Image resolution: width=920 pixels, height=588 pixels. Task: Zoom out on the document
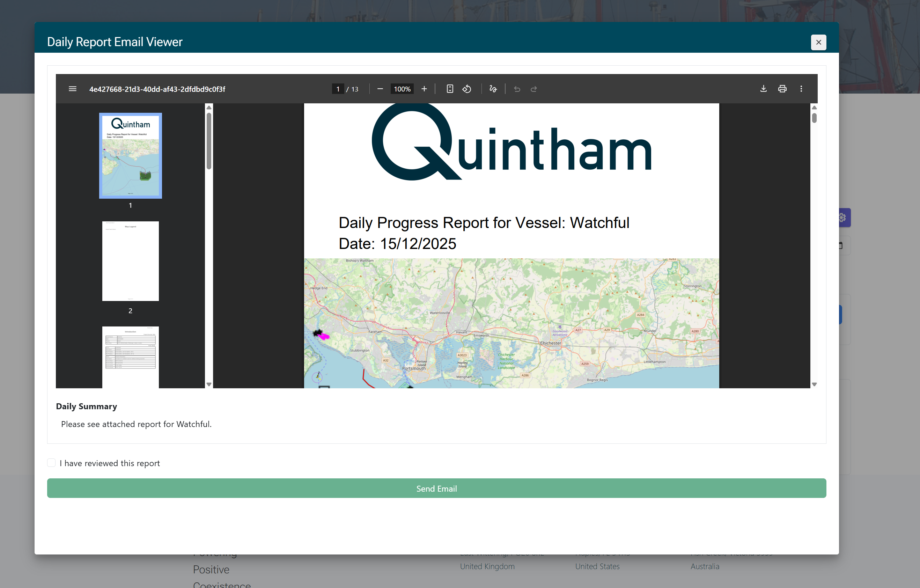tap(380, 89)
